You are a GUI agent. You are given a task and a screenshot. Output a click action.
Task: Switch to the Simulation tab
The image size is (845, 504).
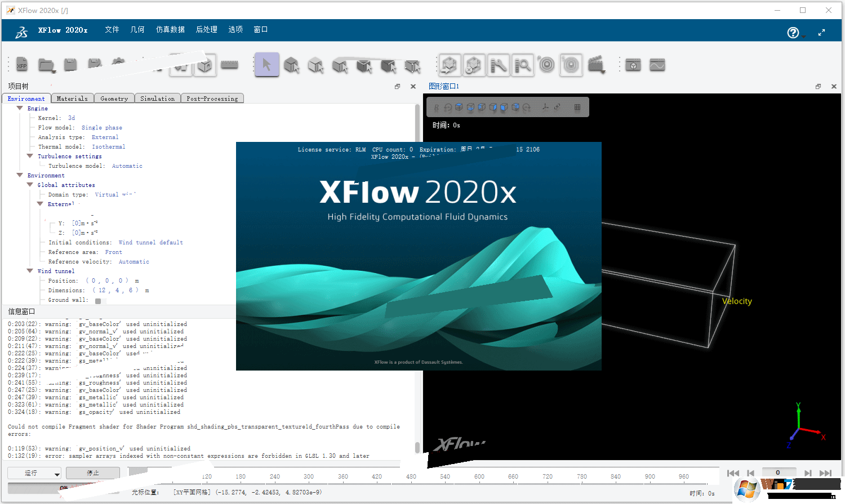click(x=158, y=99)
